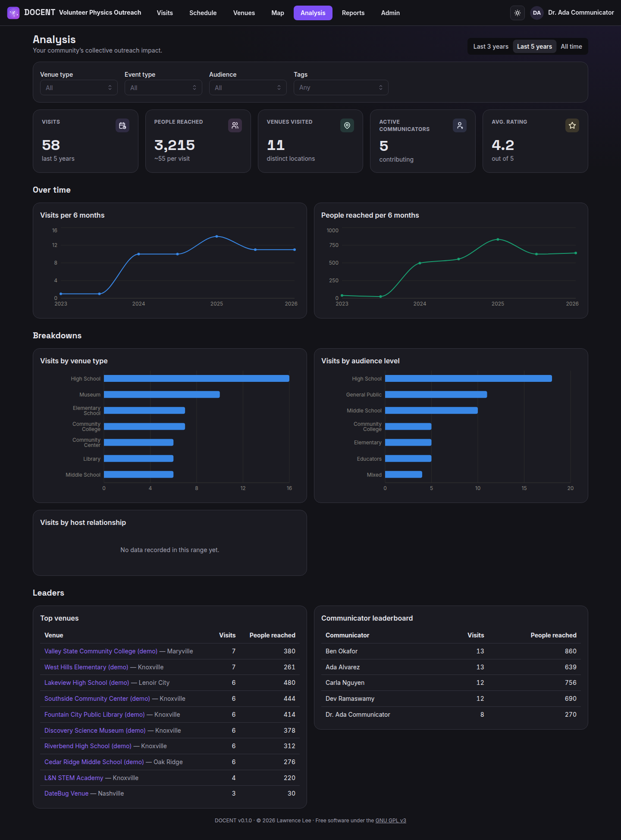Open the Venue type dropdown

click(x=79, y=87)
